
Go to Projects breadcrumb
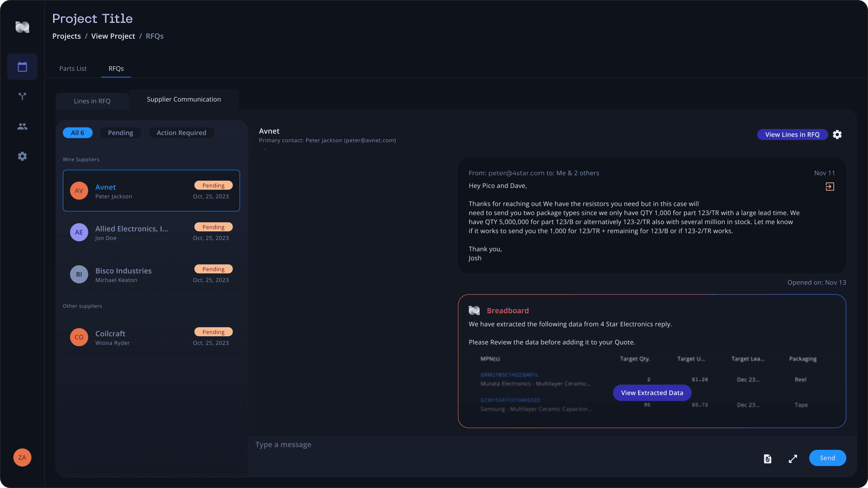click(x=66, y=36)
